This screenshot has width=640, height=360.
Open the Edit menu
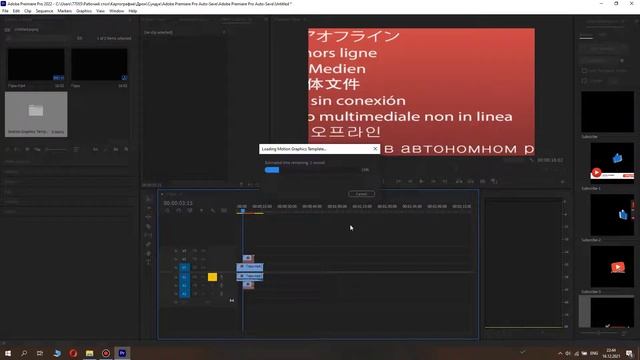pos(16,11)
